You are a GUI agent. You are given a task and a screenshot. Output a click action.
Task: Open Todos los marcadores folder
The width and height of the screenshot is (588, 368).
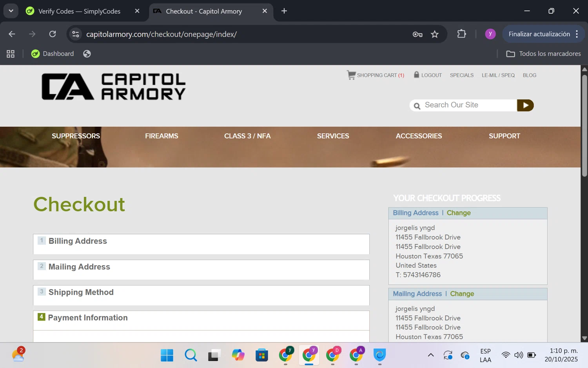click(x=543, y=54)
